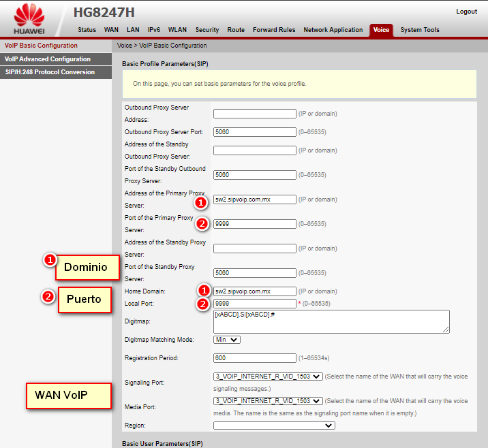Open the WAN tab
This screenshot has height=448, width=488.
(111, 30)
